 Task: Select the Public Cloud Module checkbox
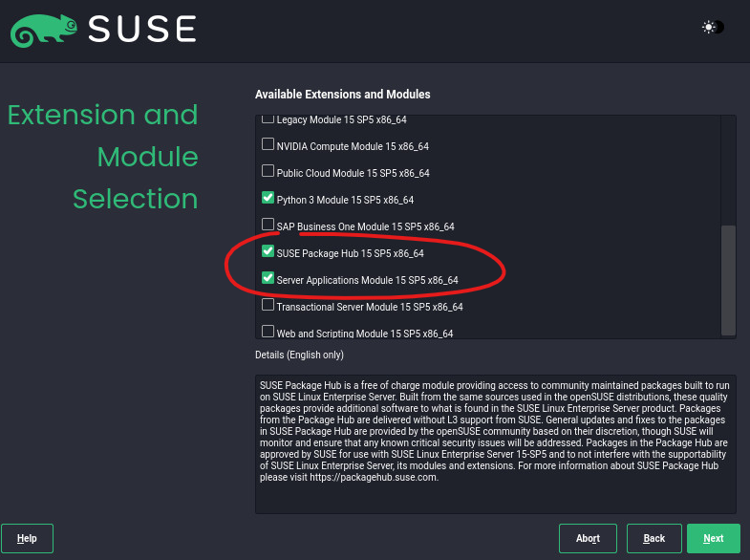pos(268,172)
